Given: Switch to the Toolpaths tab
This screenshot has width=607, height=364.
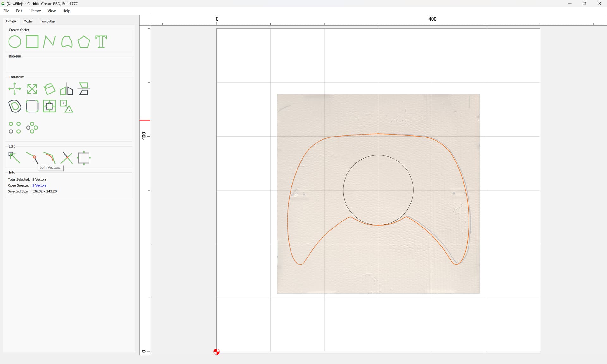Looking at the screenshot, I should [x=47, y=21].
